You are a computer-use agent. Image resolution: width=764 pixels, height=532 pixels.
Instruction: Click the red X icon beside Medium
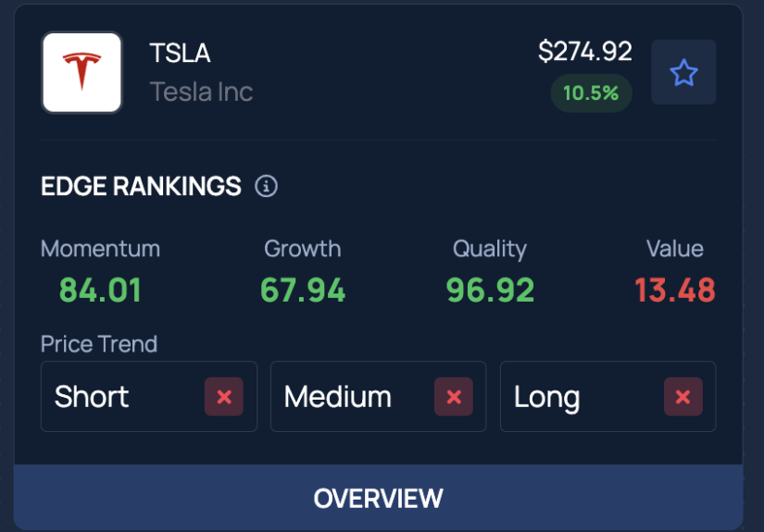[454, 397]
